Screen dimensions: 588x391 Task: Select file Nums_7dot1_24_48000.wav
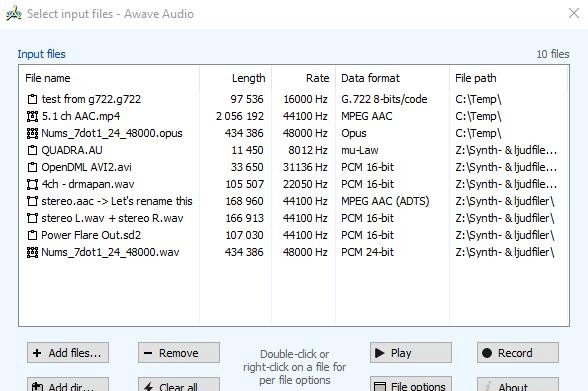click(x=110, y=252)
